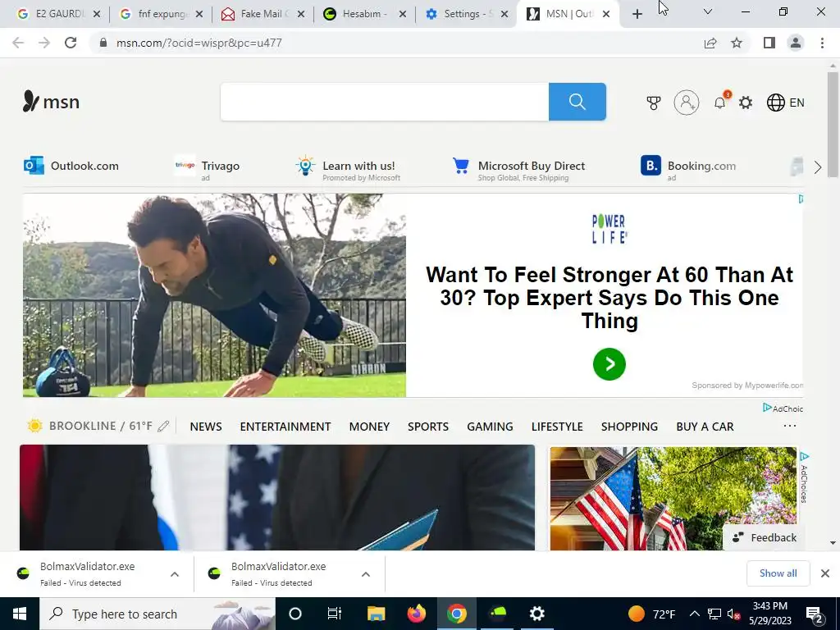Screen dimensions: 840x630
Task: Click the MSN search input field
Action: [384, 101]
